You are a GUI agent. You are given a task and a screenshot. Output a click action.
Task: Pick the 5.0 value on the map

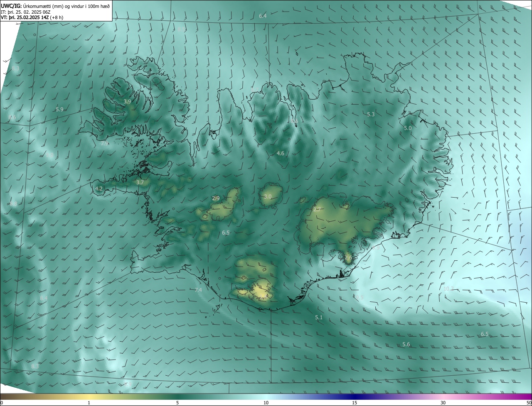pyautogui.click(x=408, y=128)
